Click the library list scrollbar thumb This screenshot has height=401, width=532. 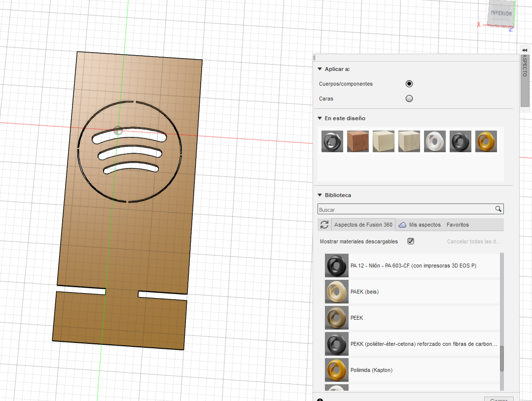click(x=502, y=358)
